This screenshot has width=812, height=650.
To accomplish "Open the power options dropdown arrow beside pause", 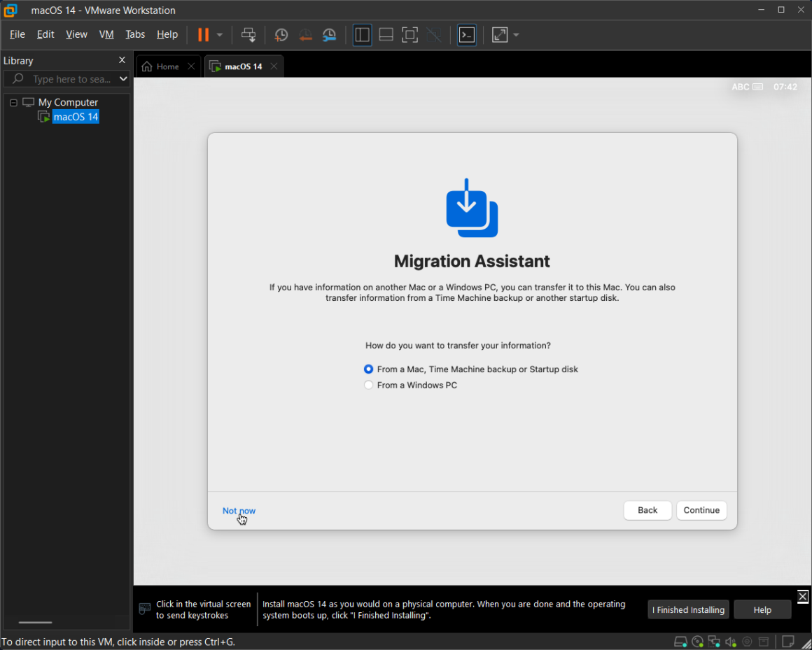I will click(220, 35).
